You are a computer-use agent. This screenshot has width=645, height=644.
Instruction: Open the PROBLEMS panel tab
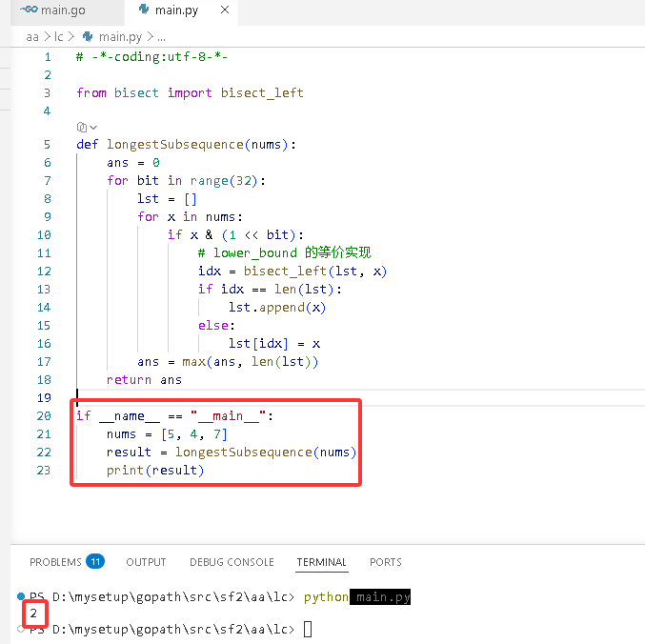55,562
